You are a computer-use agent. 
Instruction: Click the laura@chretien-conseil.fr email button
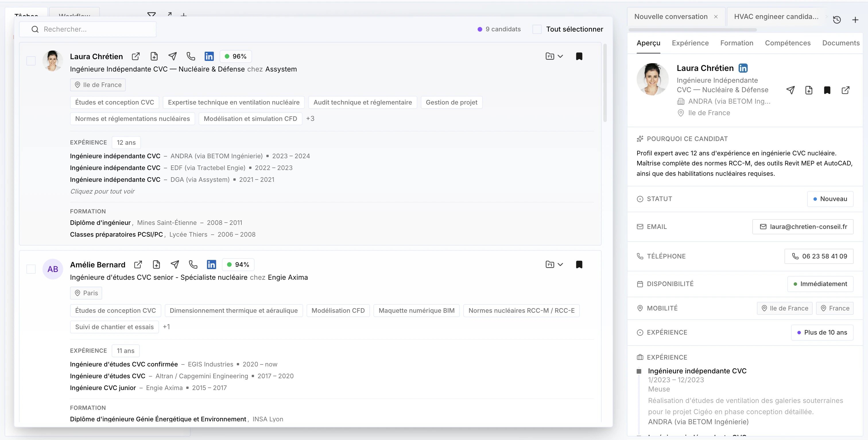click(803, 227)
